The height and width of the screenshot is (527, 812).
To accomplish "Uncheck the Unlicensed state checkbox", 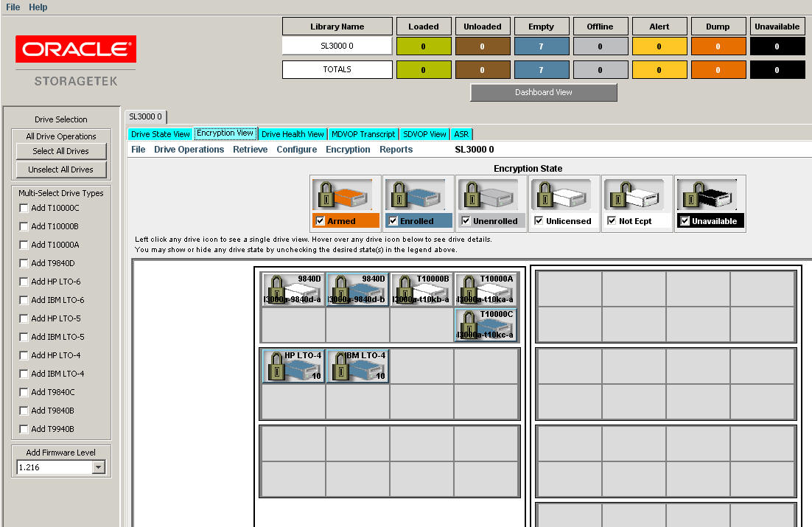I will (x=539, y=220).
